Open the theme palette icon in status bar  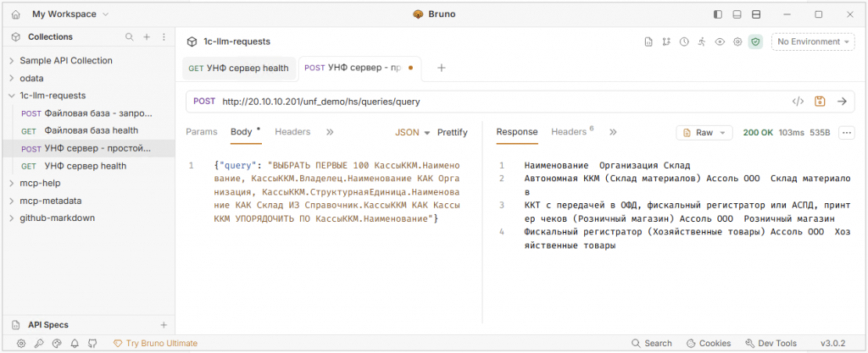coord(57,344)
